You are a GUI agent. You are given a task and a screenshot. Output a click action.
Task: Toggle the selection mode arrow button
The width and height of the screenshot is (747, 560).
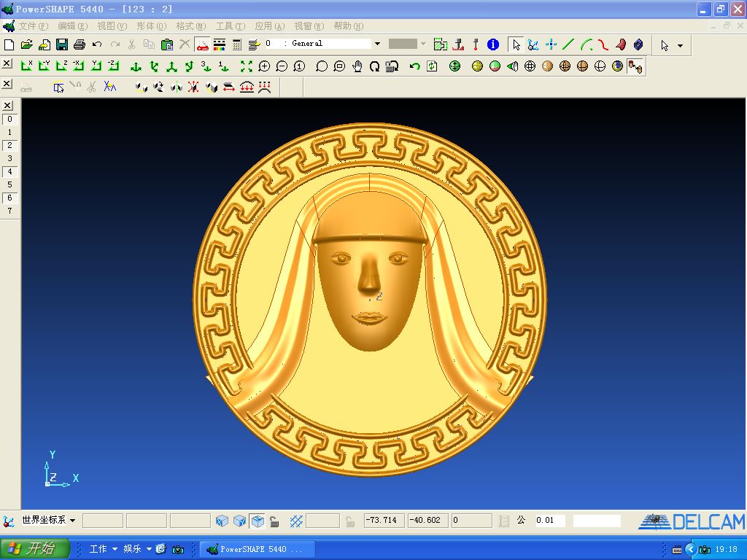(516, 44)
